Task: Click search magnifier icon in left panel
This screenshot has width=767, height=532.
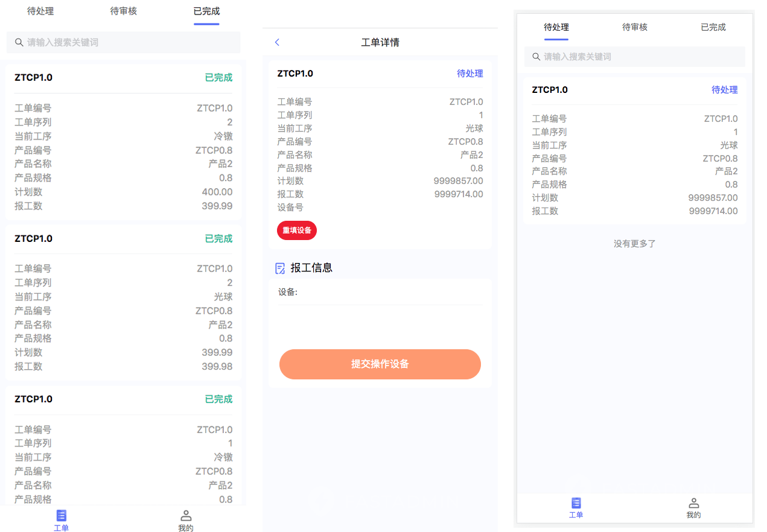Action: coord(19,42)
